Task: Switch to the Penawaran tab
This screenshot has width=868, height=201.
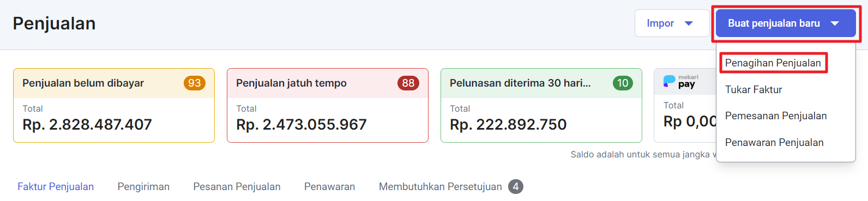Action: (329, 187)
